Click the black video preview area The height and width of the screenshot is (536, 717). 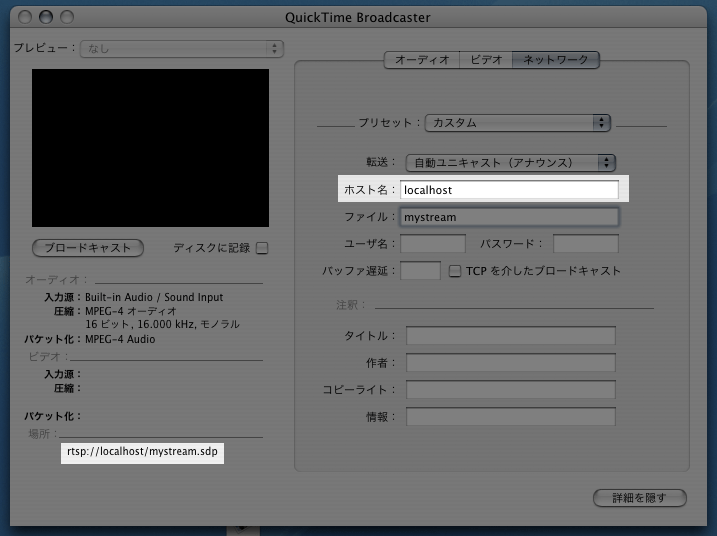tap(150, 148)
